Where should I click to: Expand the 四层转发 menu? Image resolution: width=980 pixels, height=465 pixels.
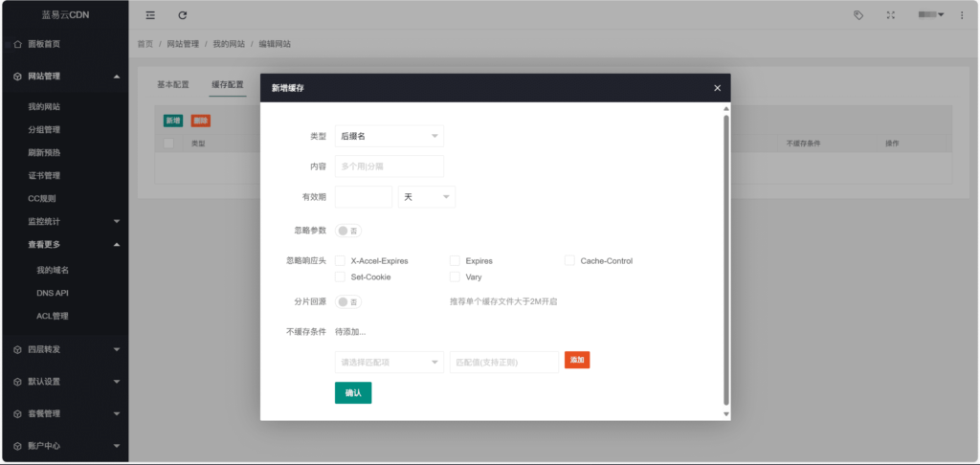pyautogui.click(x=117, y=349)
